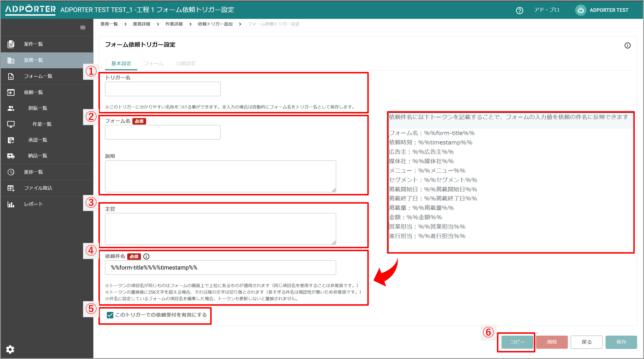Open 依頼一覧 in the sidebar
Screen dimensions: 644x359
[x=47, y=92]
